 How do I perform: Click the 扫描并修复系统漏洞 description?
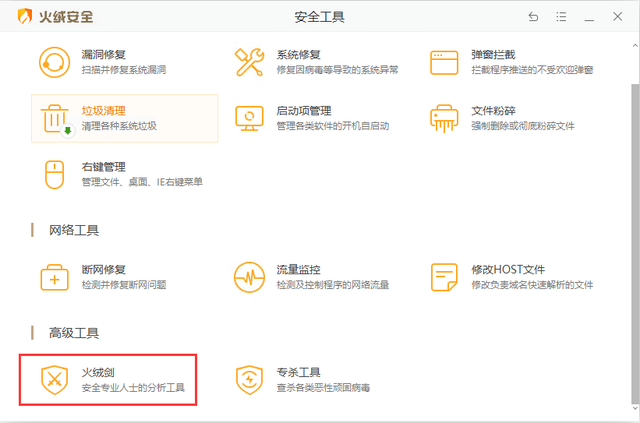(x=124, y=70)
